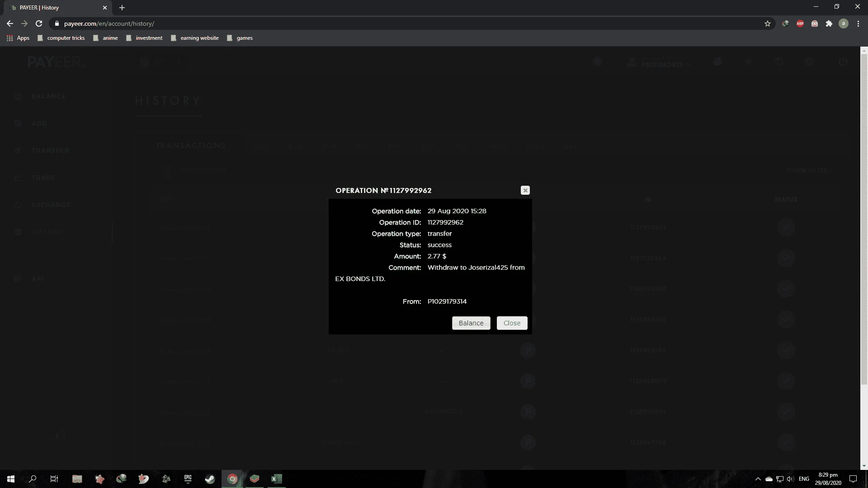Click the sender account P1029179314

coord(447,301)
